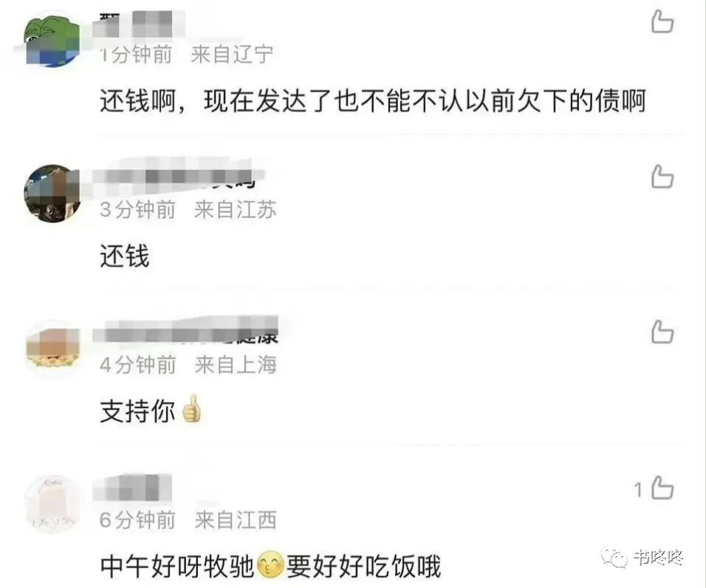Click the thumbs-up emoji after 支持你
The width and height of the screenshot is (706, 588).
click(x=191, y=408)
